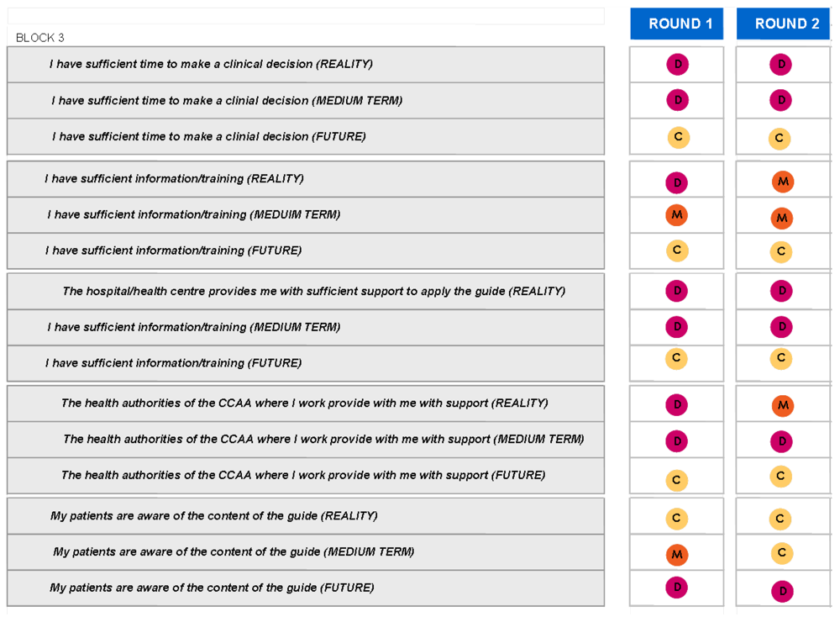
Task: Select Round 1 C circle for clinical decision time (FUTURE)
Action: coord(678,137)
